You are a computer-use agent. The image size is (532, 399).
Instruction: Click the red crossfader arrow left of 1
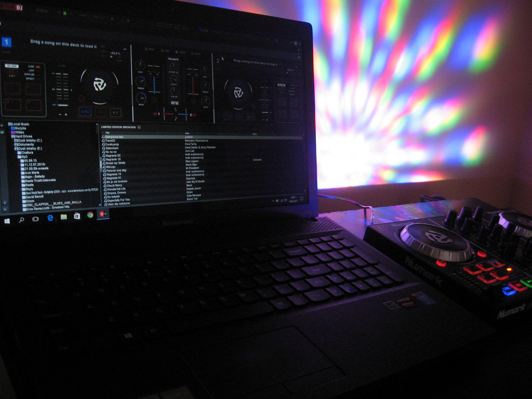click(155, 114)
